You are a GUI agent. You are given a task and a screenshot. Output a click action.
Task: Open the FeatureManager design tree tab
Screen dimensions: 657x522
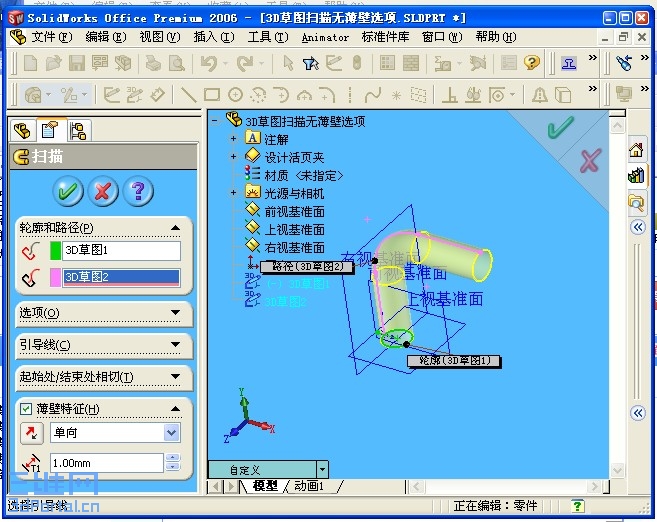(22, 131)
